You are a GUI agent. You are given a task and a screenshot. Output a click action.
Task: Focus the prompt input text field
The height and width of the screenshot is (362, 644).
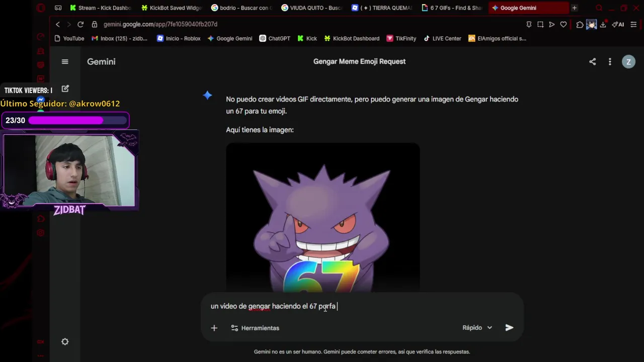tap(362, 306)
